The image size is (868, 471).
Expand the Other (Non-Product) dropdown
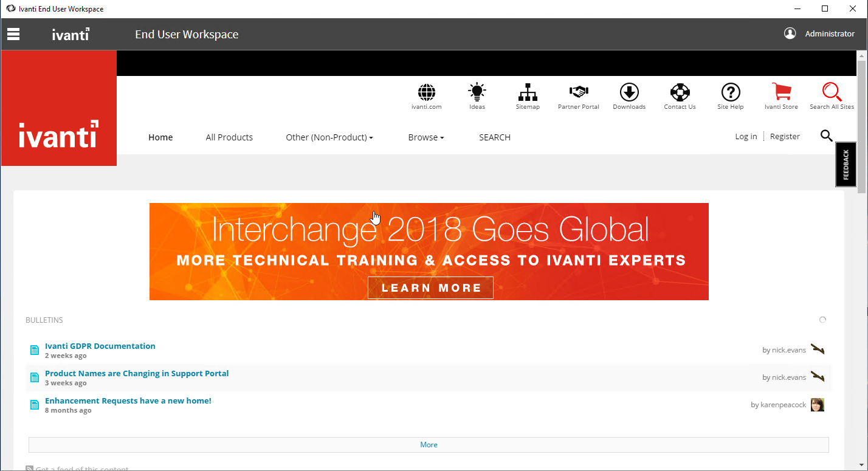[x=329, y=137]
